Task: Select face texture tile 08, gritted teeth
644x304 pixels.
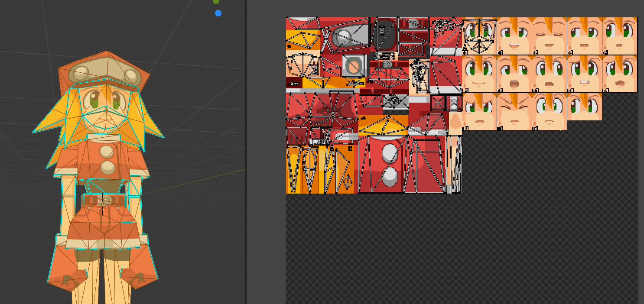Action: [x=585, y=74]
